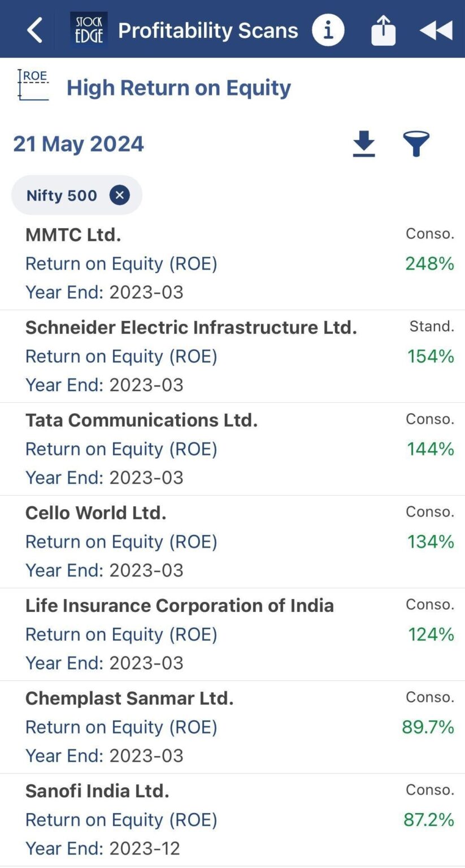The height and width of the screenshot is (868, 465).
Task: Open Schneider Electric Infrastructure Ltd. entry
Action: (191, 328)
